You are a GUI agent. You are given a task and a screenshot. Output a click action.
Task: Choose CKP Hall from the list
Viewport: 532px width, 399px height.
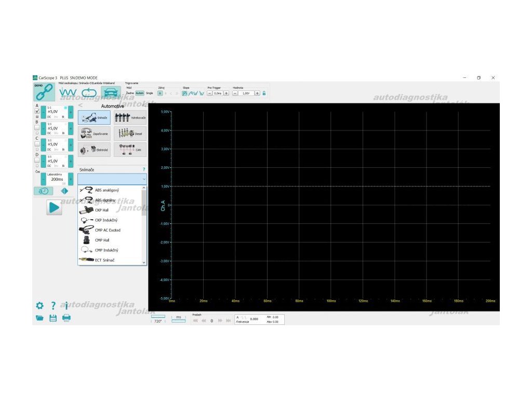tap(110, 210)
